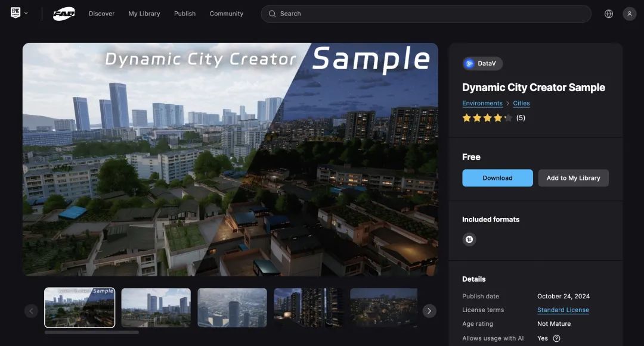This screenshot has height=346, width=644.
Task: Show next thumbnails with right arrow
Action: [x=429, y=311]
